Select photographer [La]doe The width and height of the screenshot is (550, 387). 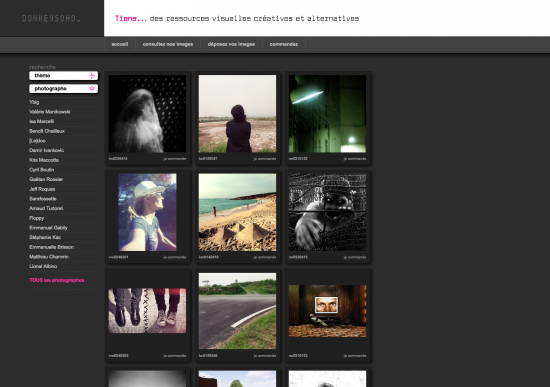[x=37, y=141]
